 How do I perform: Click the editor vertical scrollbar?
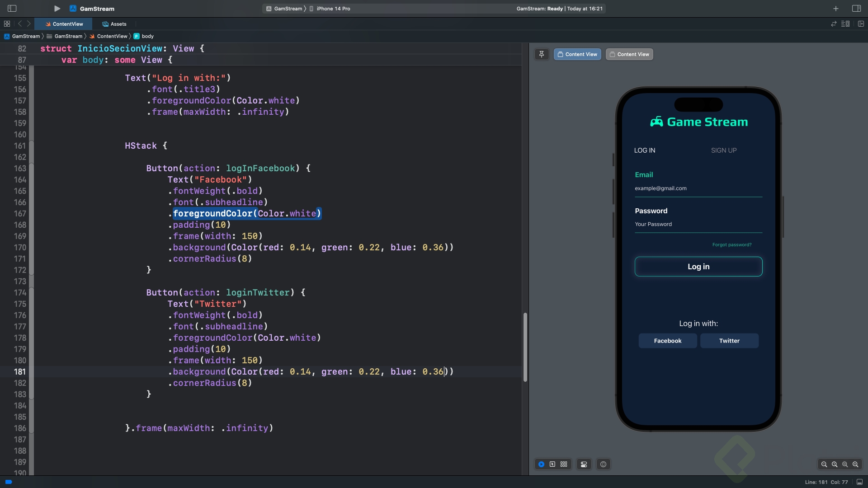525,347
